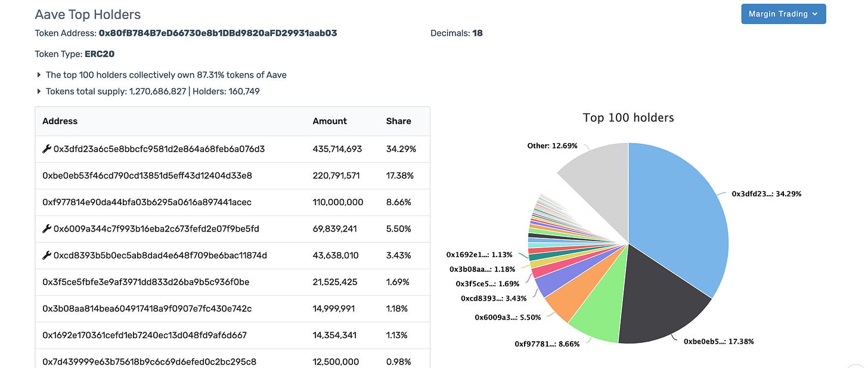Click the pie label 0xbe0eb5...: 17.38%

point(718,342)
